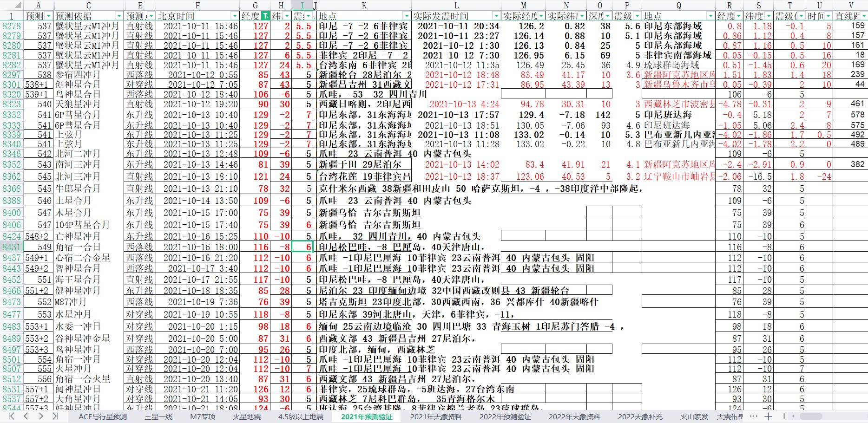Open filter dropdown for 实际发震时间 column
Viewport: 868px width, 423px height.
(496, 16)
